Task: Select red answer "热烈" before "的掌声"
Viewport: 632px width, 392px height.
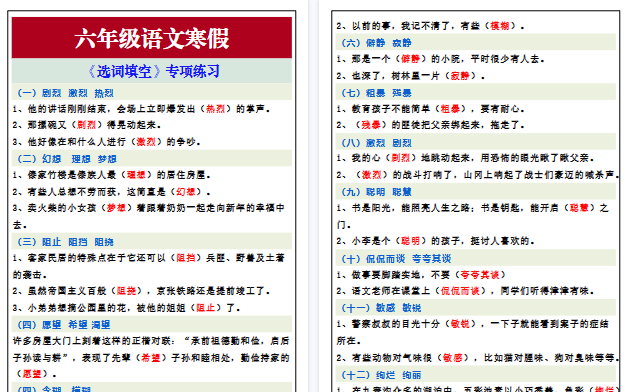Action: click(216, 109)
